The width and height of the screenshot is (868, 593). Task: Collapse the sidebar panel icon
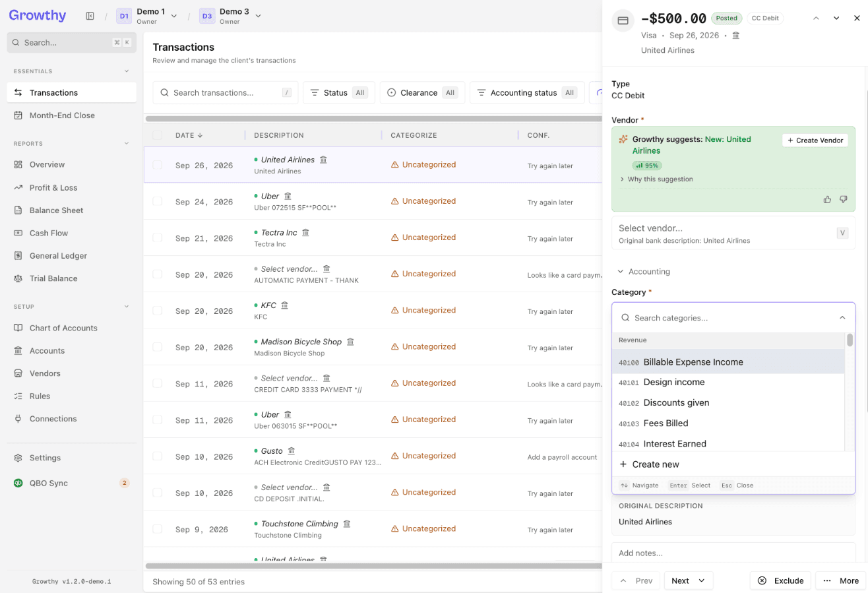pyautogui.click(x=90, y=16)
